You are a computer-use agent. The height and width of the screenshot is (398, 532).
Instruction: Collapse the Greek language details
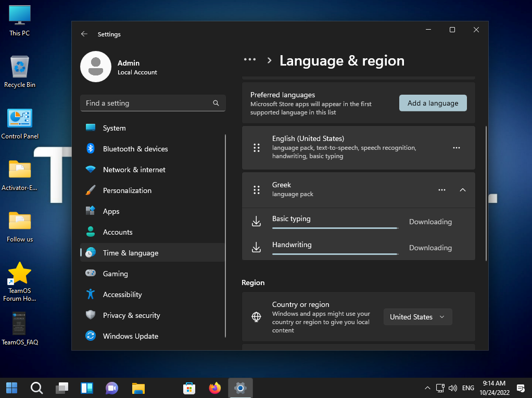click(463, 190)
